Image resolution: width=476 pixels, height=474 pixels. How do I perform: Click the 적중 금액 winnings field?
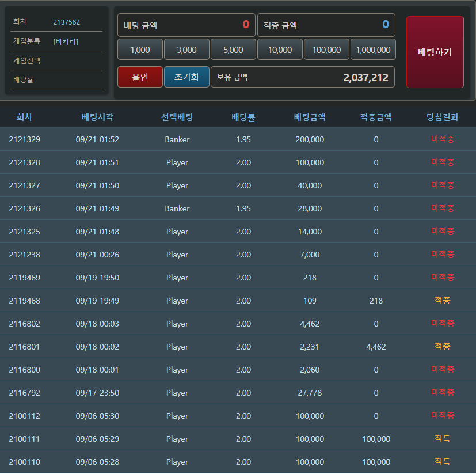(x=326, y=25)
